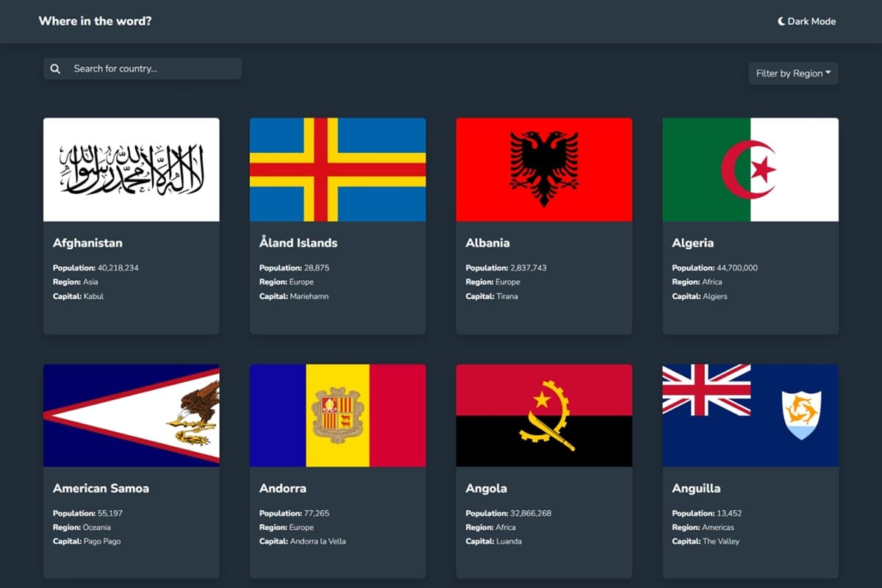Click Region: Africa on Algeria card
The image size is (882, 588).
click(x=698, y=282)
